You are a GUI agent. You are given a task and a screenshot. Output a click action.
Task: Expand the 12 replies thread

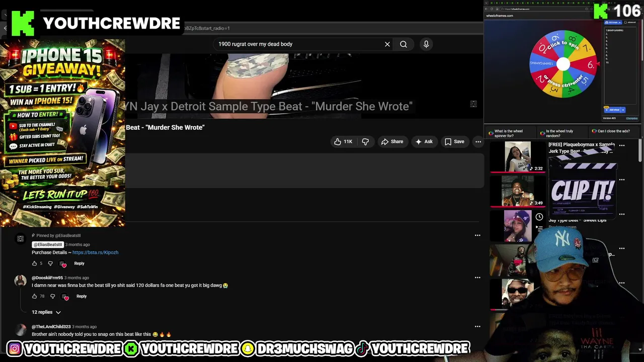click(46, 312)
